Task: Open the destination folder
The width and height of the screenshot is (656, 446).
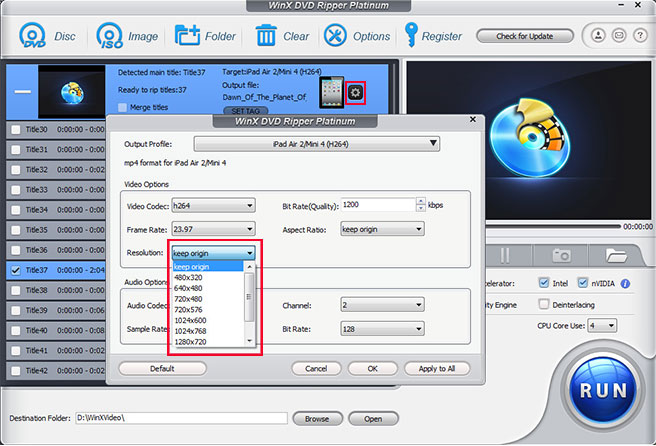Action: point(373,418)
